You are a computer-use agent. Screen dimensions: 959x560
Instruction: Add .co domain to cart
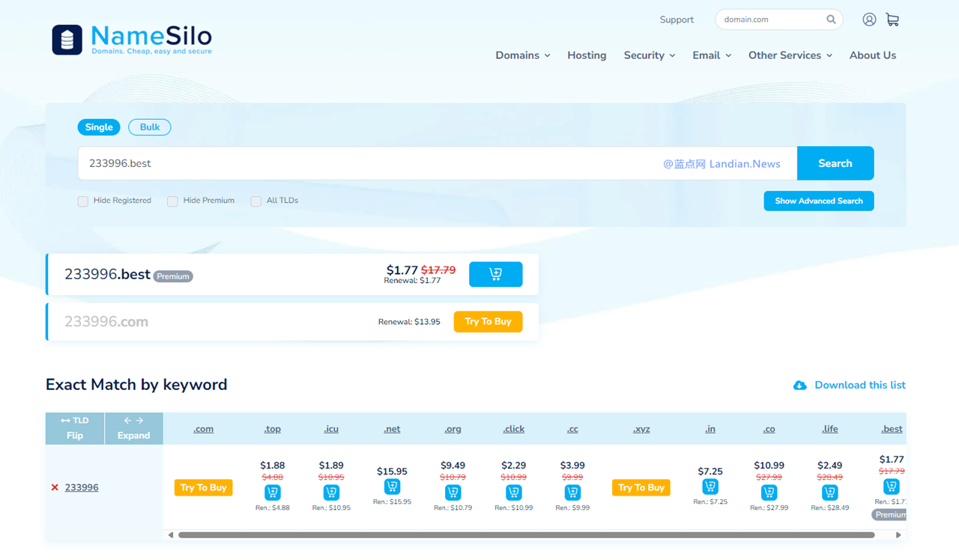pos(769,493)
